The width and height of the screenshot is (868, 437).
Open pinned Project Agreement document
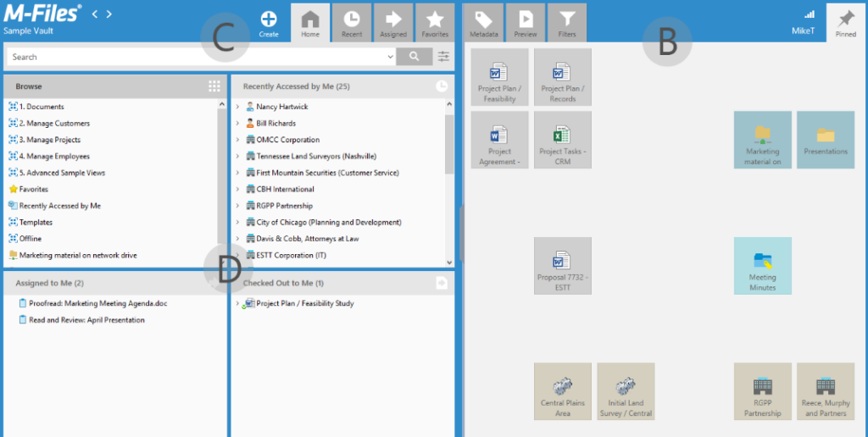pyautogui.click(x=499, y=140)
